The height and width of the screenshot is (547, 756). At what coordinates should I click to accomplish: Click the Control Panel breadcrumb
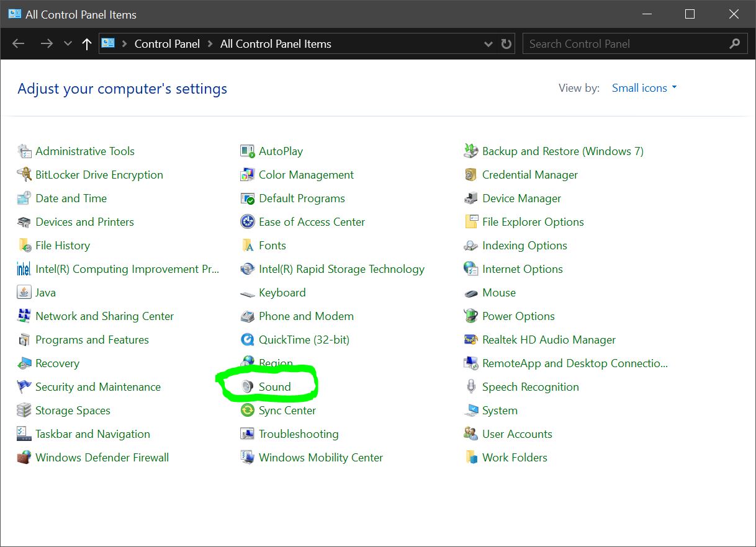point(168,44)
